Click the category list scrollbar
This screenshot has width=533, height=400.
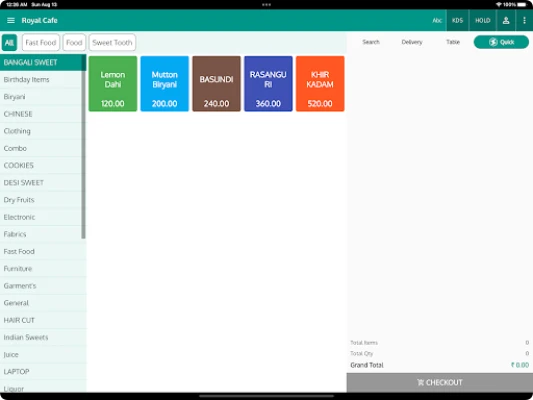point(83,155)
